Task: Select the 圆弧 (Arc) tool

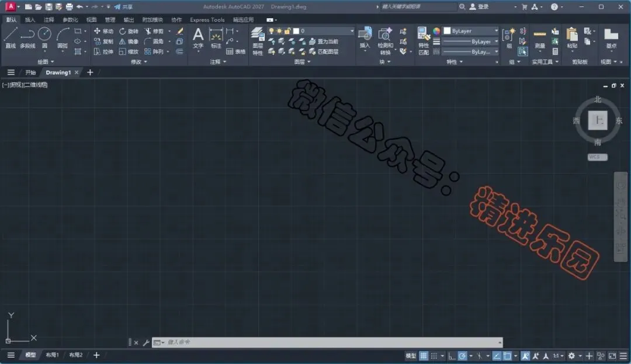Action: click(63, 38)
